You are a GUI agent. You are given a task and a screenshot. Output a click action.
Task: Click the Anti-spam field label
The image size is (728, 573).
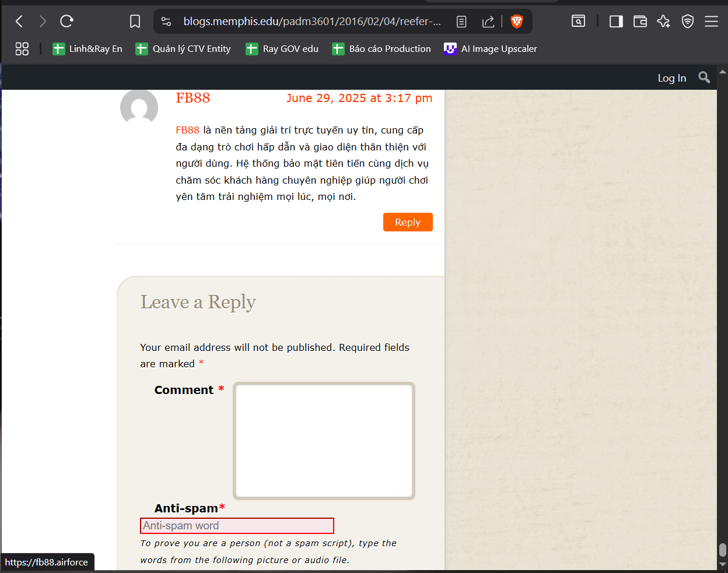click(190, 508)
